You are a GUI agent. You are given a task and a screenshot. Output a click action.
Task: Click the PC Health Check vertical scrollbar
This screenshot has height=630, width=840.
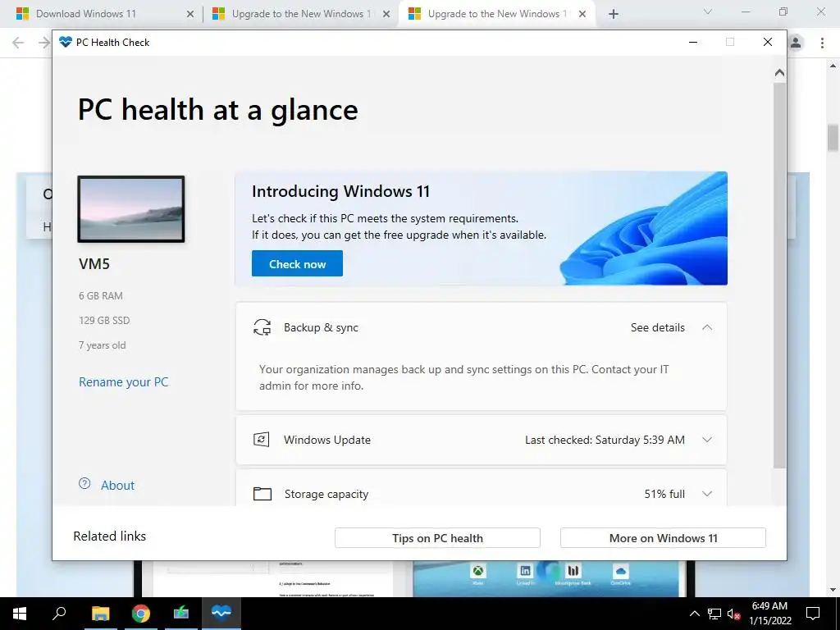click(x=779, y=276)
